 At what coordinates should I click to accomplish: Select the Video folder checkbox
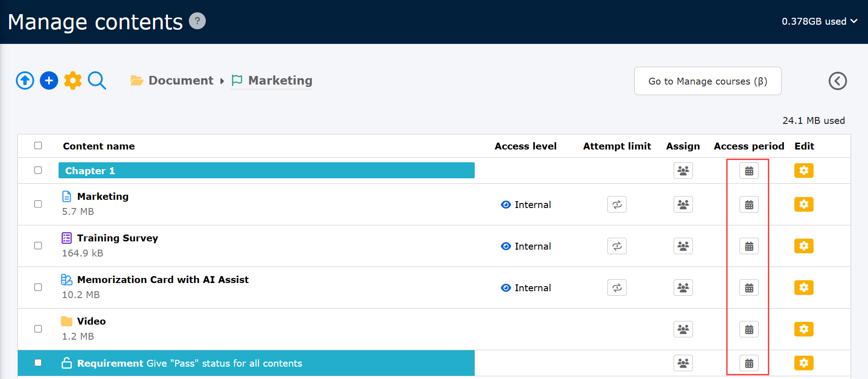pos(38,329)
